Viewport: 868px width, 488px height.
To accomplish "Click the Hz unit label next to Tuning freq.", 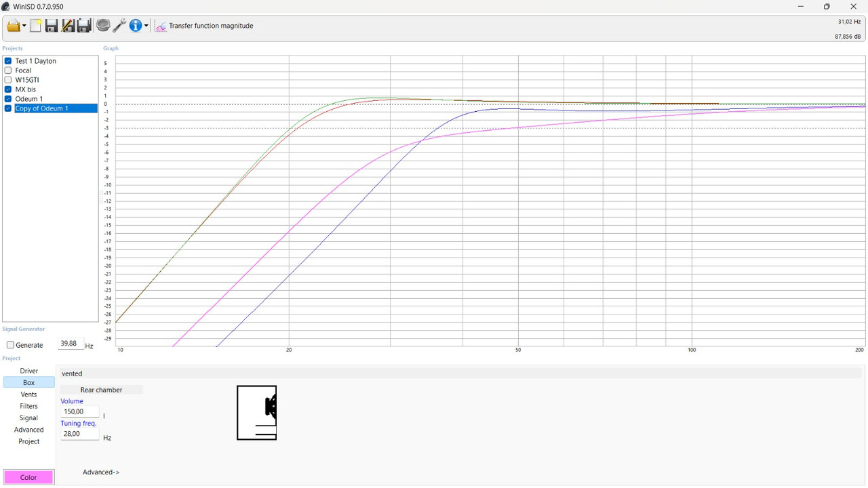I will click(x=107, y=438).
